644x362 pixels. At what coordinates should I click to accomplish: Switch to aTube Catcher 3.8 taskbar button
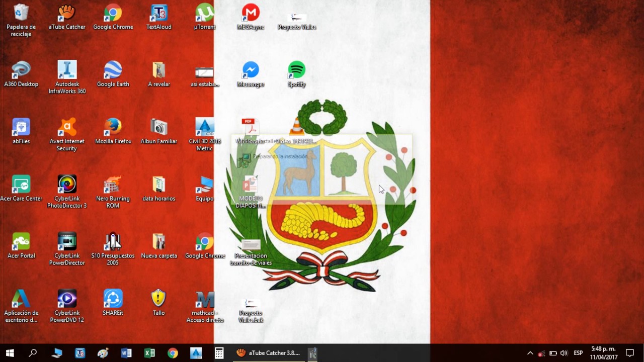[268, 353]
